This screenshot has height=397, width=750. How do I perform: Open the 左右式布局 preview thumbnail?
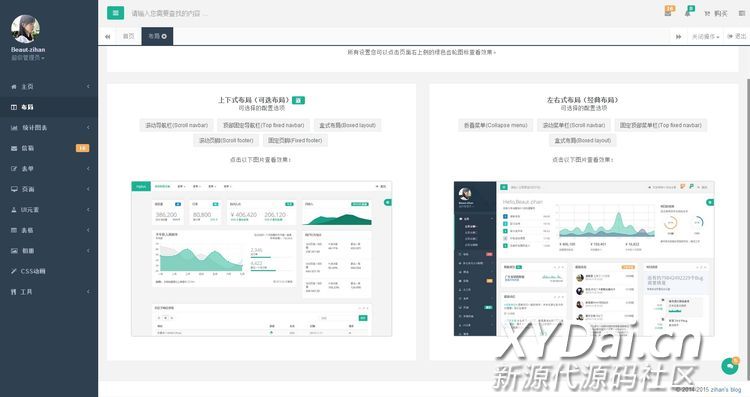[x=584, y=259]
